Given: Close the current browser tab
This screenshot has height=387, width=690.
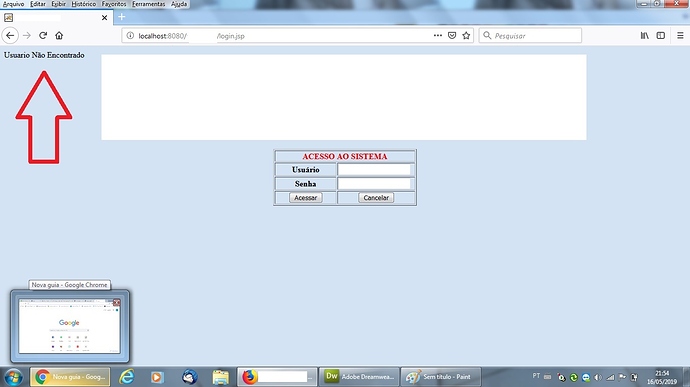Looking at the screenshot, I should 104,18.
